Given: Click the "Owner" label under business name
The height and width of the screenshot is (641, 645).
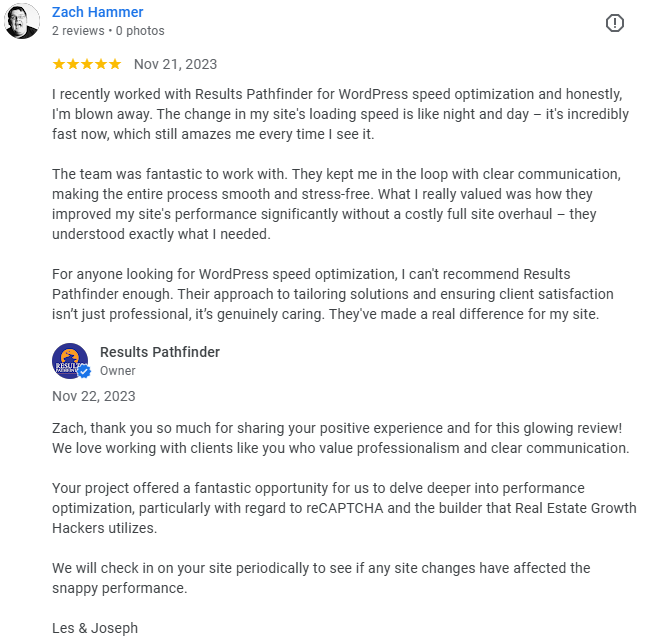Looking at the screenshot, I should [117, 371].
